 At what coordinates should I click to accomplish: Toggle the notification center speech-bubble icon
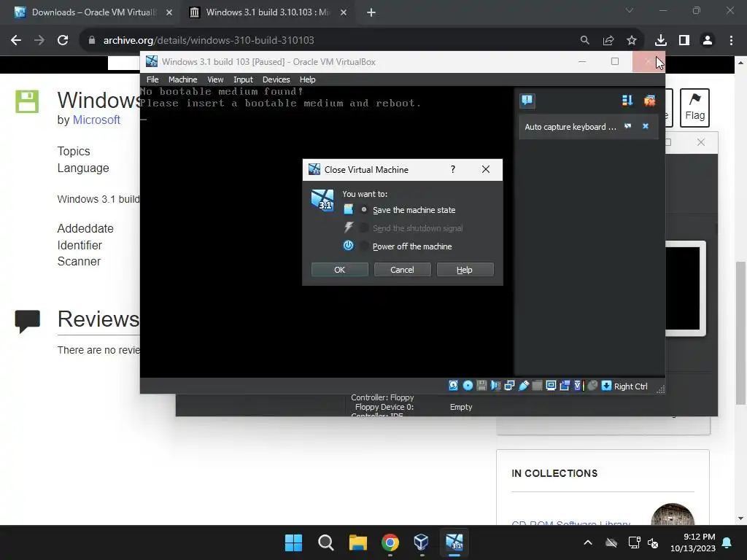click(x=527, y=101)
